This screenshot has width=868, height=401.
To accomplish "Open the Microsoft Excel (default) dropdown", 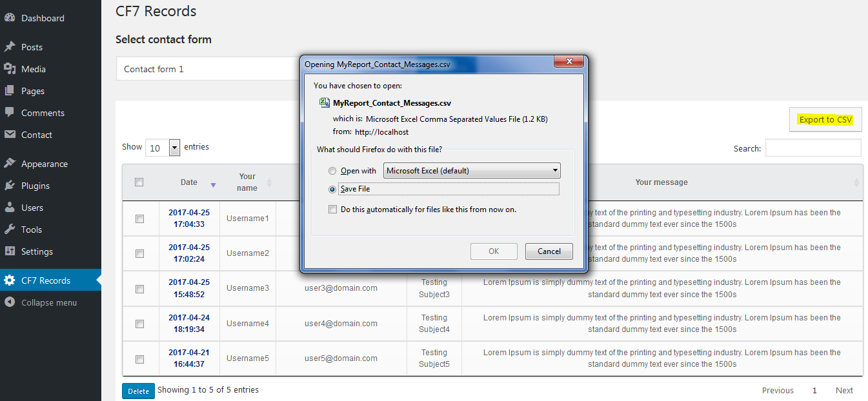I will click(x=472, y=171).
